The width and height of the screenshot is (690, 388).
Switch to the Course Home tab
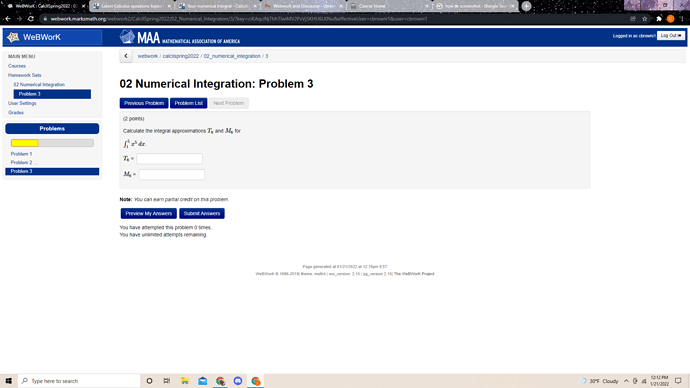389,6
